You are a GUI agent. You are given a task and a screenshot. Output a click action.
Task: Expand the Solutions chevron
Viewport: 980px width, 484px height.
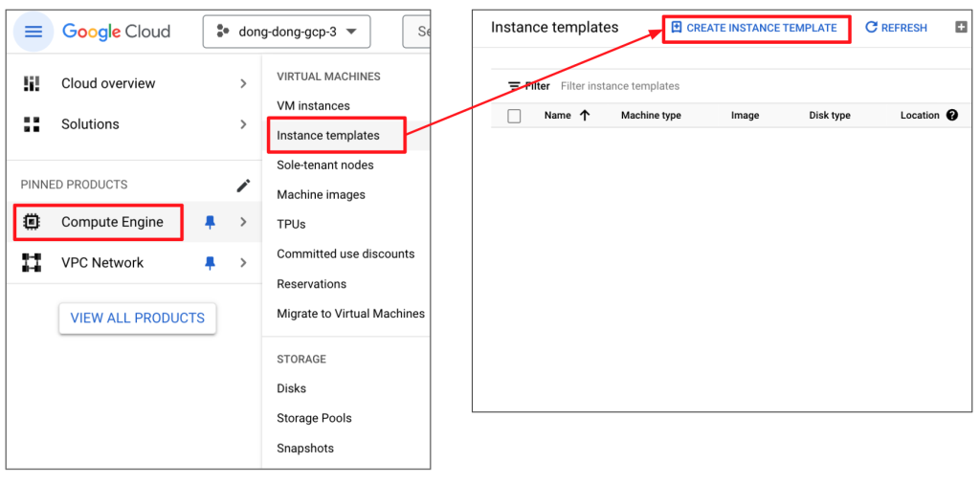coord(244,124)
